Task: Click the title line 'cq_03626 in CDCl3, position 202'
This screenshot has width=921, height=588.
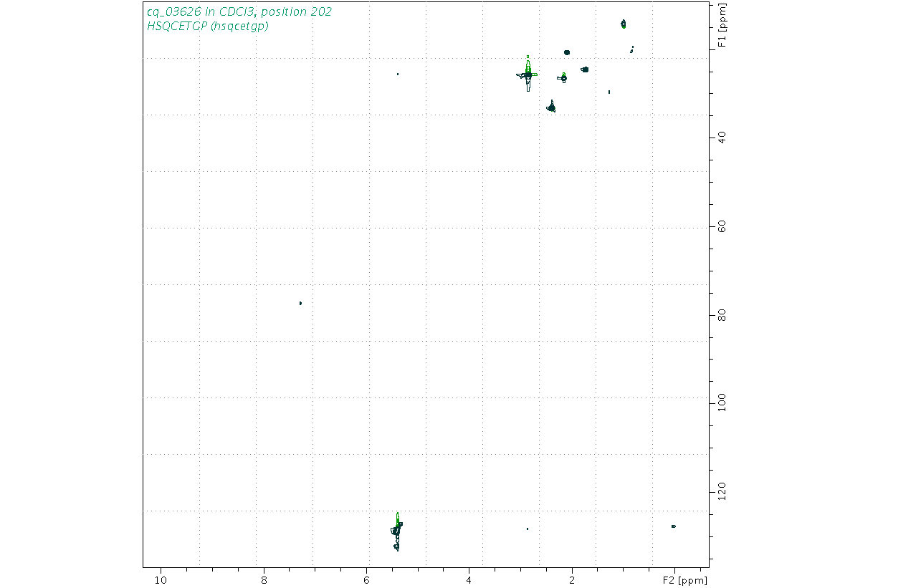Action: [239, 11]
